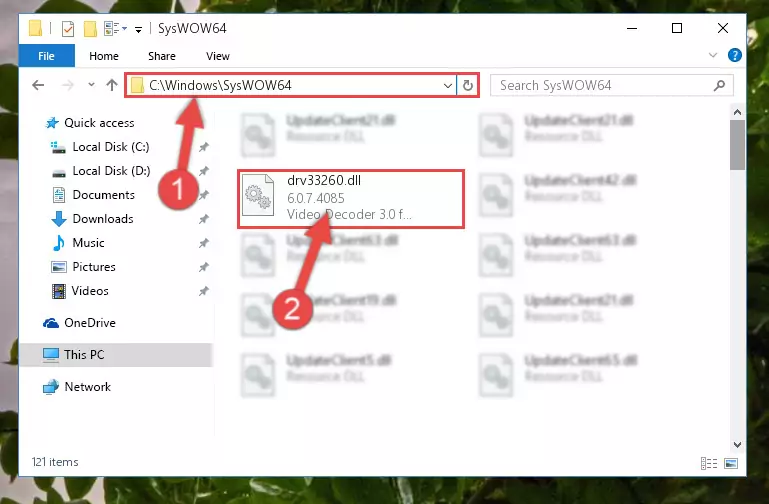Image resolution: width=769 pixels, height=504 pixels.
Task: Maximize the SysWOW64 window
Action: click(677, 28)
